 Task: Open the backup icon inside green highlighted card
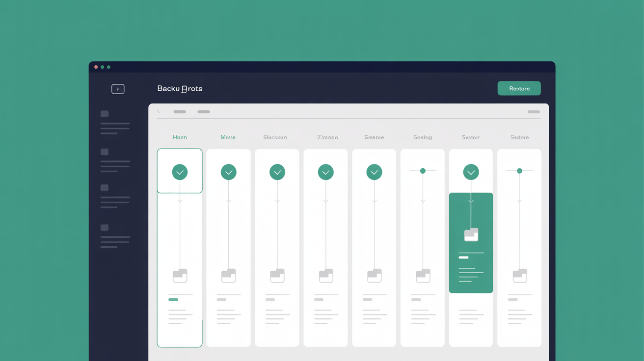[x=471, y=235]
